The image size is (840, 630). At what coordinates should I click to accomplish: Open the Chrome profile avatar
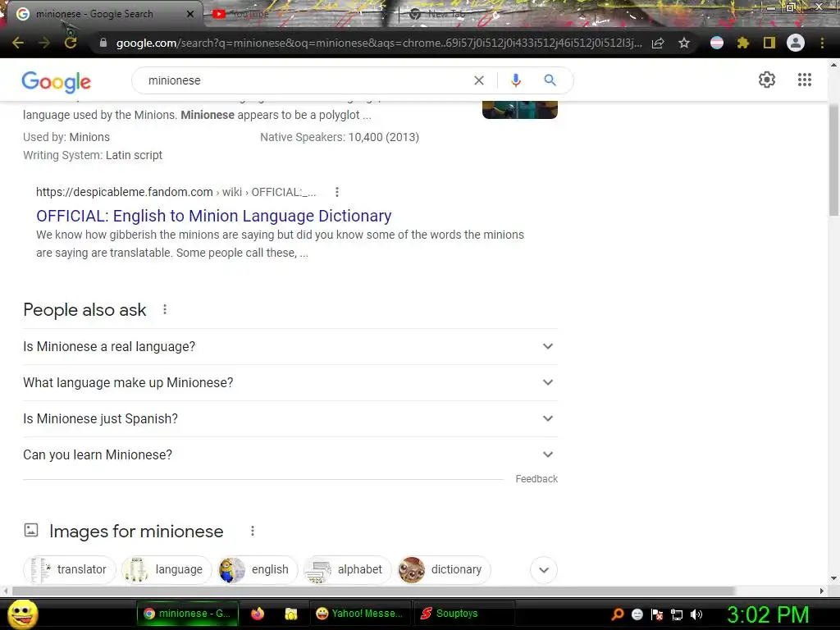tap(796, 43)
